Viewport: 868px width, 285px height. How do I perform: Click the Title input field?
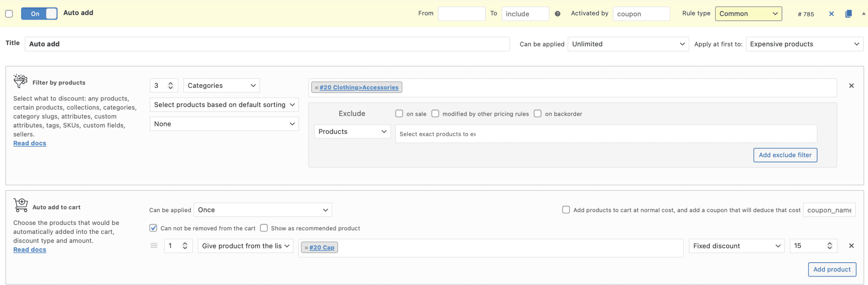pyautogui.click(x=267, y=44)
